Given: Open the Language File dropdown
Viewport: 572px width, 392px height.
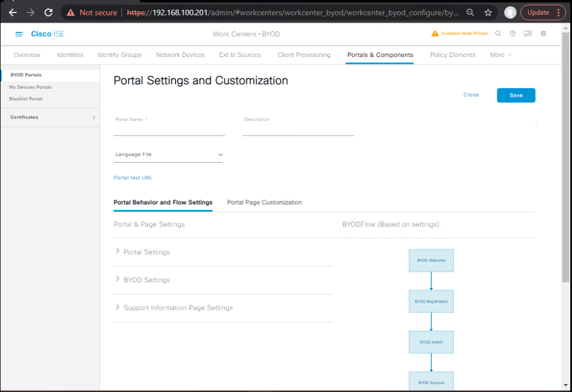Looking at the screenshot, I should pyautogui.click(x=168, y=155).
